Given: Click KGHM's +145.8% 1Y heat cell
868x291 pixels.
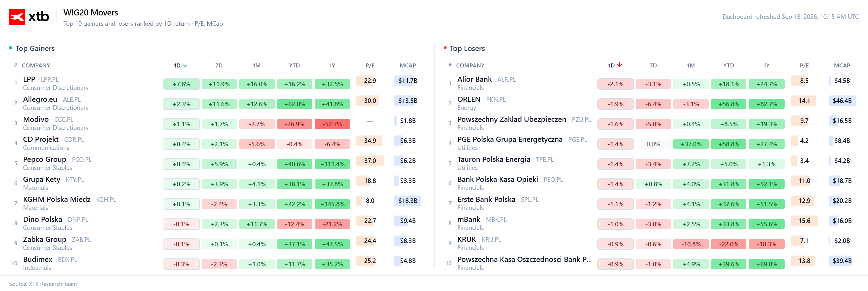Looking at the screenshot, I should tap(332, 204).
